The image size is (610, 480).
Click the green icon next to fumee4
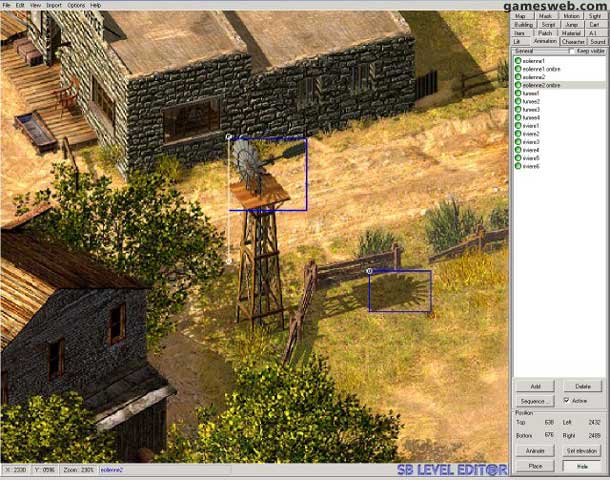(x=518, y=118)
